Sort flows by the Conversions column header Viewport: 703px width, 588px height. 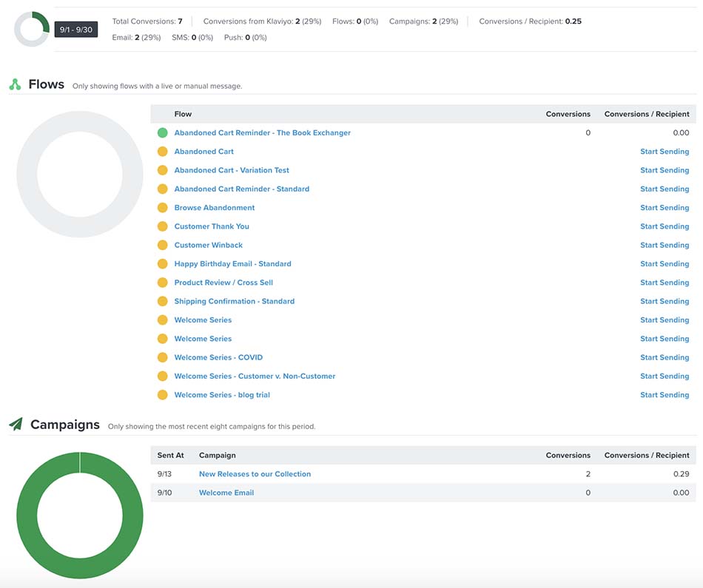(568, 114)
